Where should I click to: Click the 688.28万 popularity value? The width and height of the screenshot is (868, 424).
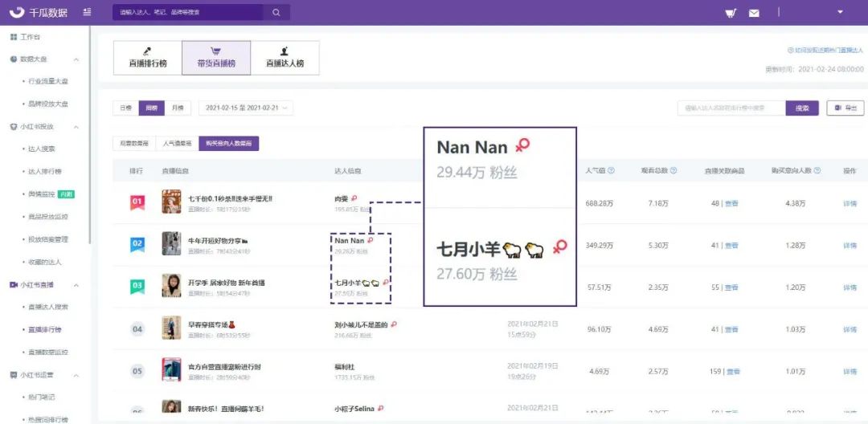pos(599,203)
